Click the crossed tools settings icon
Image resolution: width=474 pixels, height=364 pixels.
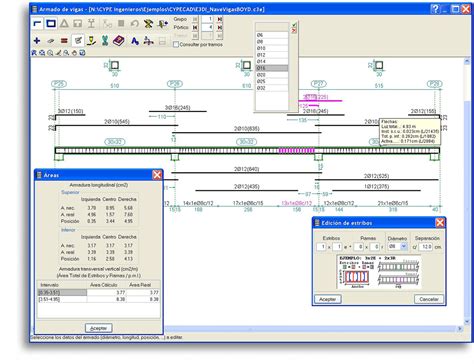pos(148,24)
